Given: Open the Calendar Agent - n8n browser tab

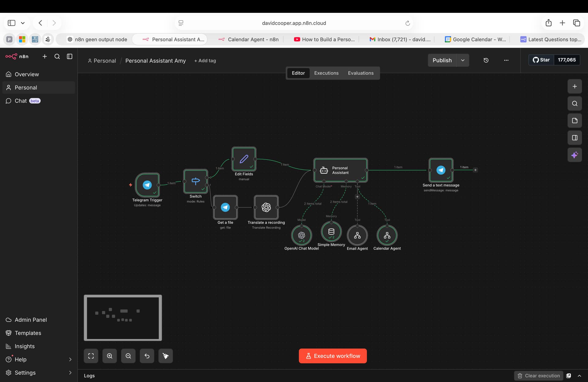Looking at the screenshot, I should click(248, 39).
